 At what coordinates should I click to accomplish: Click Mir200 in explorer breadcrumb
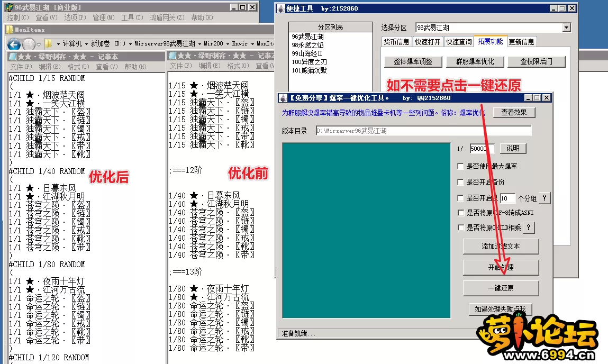pos(214,44)
